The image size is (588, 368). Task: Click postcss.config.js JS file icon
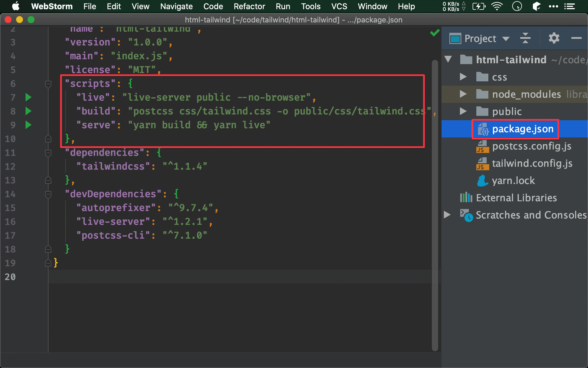483,146
